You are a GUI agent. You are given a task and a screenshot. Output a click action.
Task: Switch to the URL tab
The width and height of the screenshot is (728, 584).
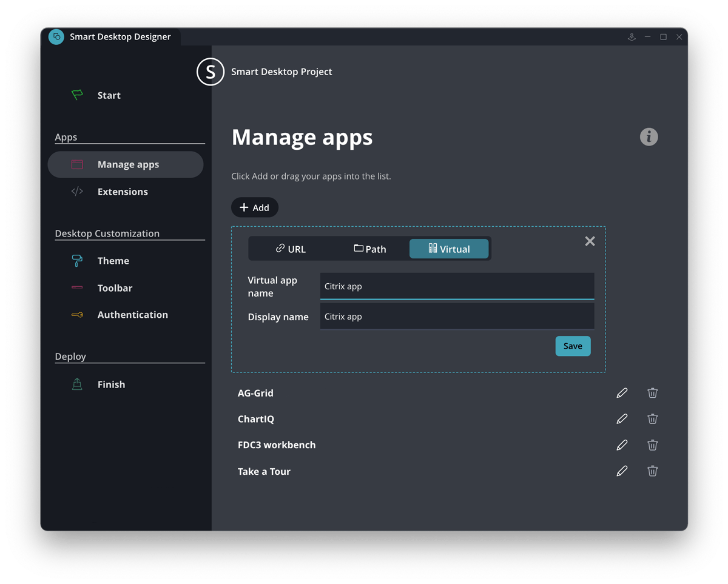(291, 249)
